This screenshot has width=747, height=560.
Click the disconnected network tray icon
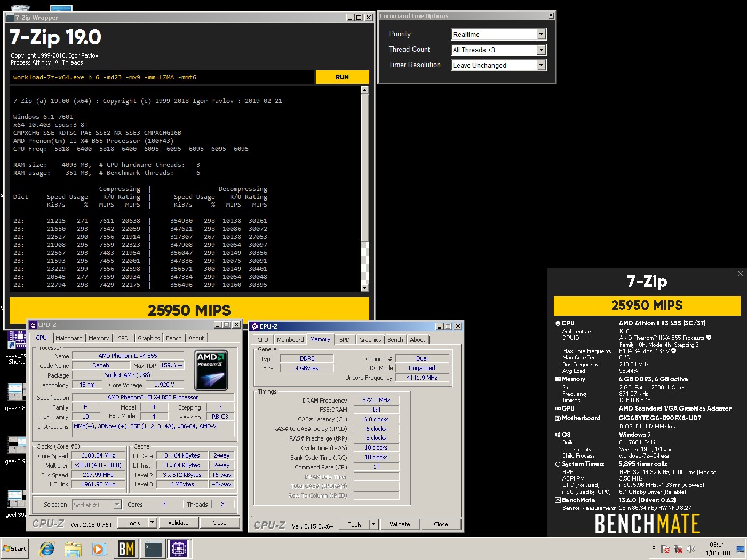(678, 548)
